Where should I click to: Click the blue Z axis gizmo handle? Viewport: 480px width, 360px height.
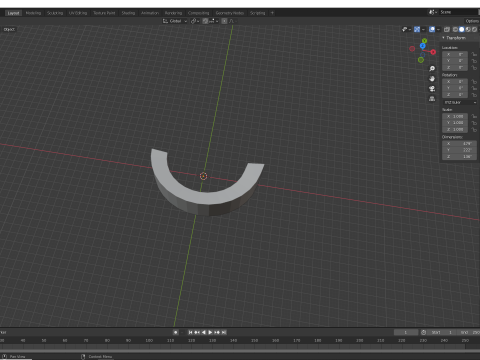423,46
